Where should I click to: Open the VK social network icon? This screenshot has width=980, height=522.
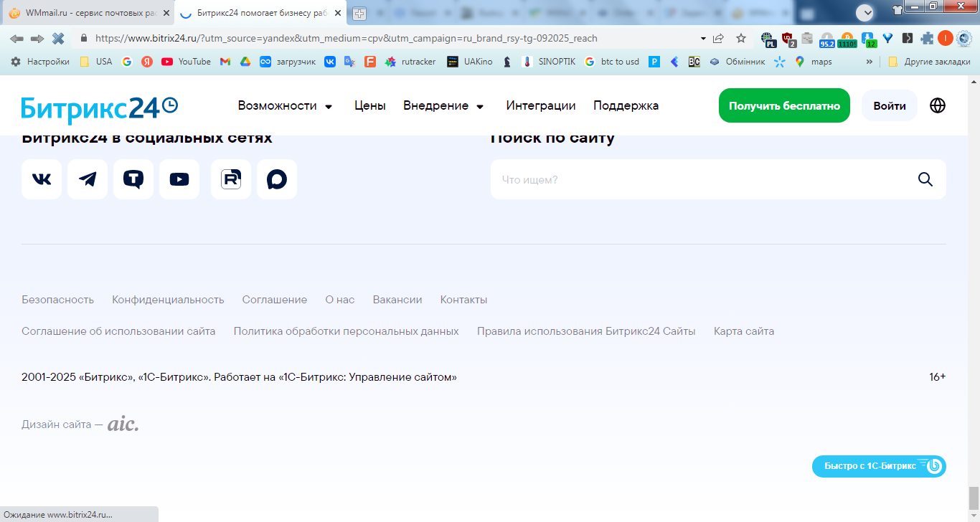pyautogui.click(x=42, y=179)
